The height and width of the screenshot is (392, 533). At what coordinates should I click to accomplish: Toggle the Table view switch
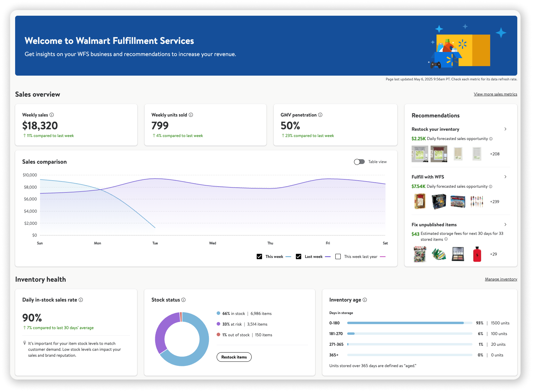click(x=359, y=162)
